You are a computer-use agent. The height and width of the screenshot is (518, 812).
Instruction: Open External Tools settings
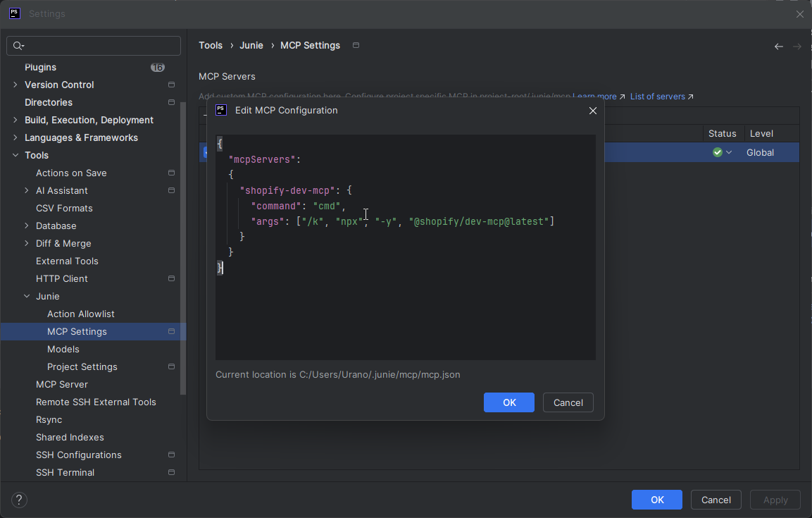click(x=67, y=261)
